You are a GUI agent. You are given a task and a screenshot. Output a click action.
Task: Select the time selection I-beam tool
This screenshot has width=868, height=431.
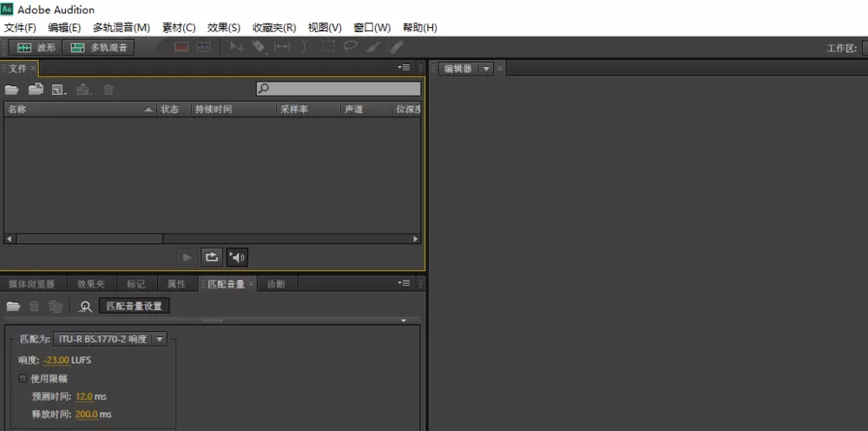click(x=305, y=47)
